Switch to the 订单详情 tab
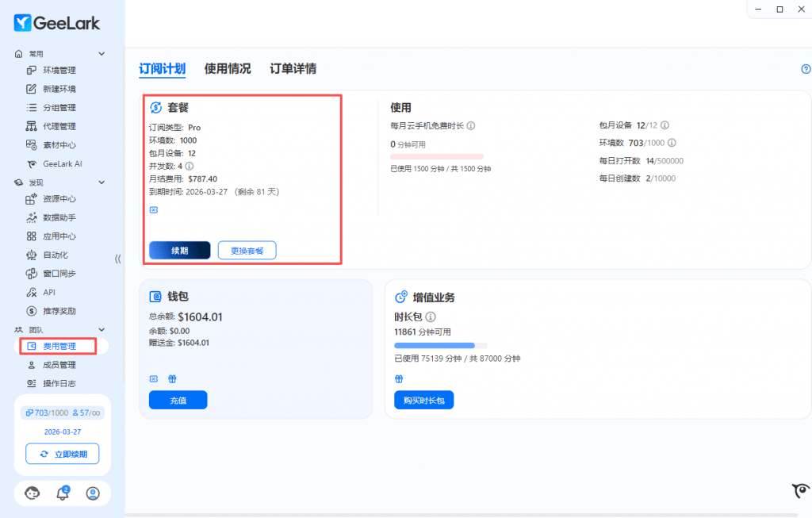812x518 pixels. coord(293,69)
